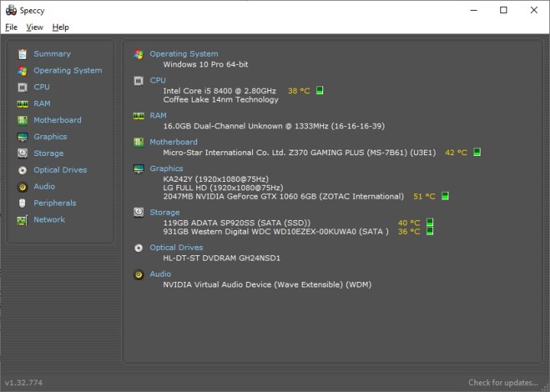Click the GPU temperature indicator beside 51 °C
This screenshot has height=392, width=550.
445,196
